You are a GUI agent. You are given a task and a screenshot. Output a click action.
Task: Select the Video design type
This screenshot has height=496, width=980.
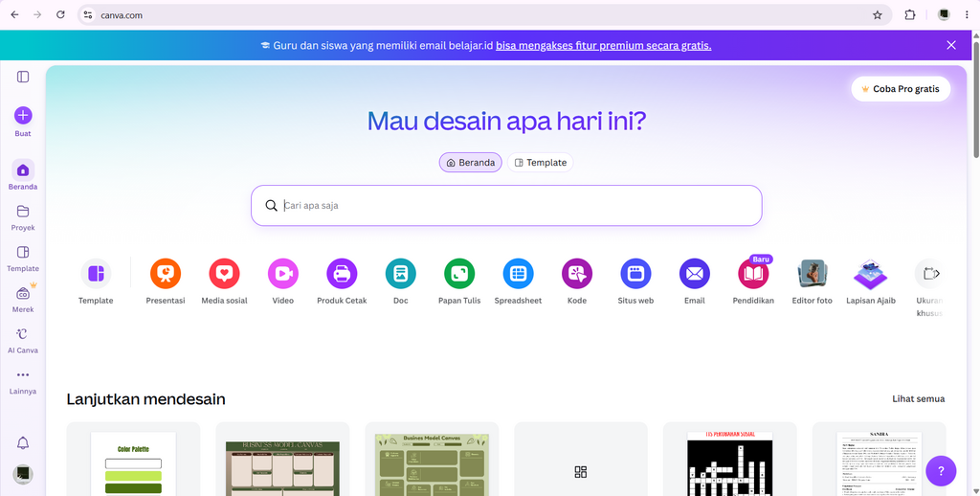(x=283, y=273)
